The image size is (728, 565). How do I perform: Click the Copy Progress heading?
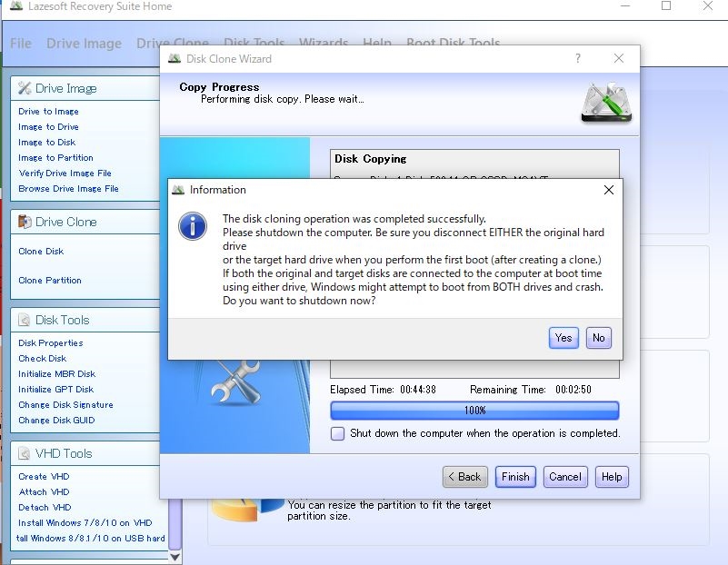(x=219, y=87)
